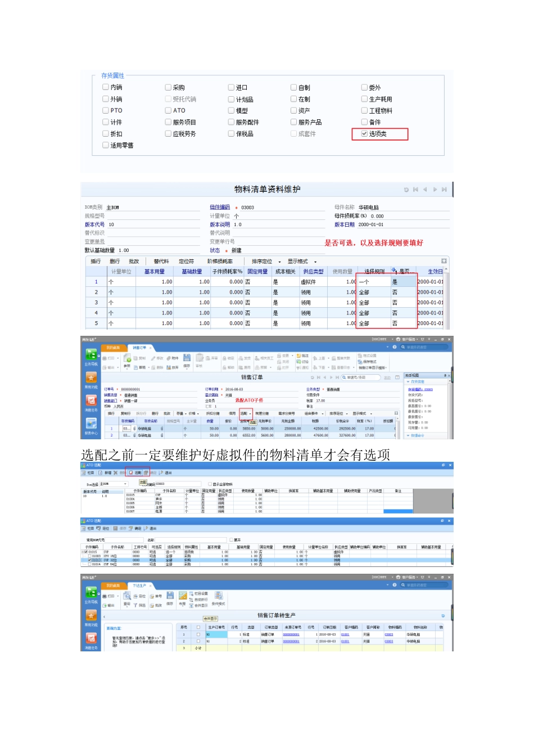Switch to the 我的桌面 tab in 销售订单 window
Screen dimensions: 534x756
pyautogui.click(x=113, y=348)
